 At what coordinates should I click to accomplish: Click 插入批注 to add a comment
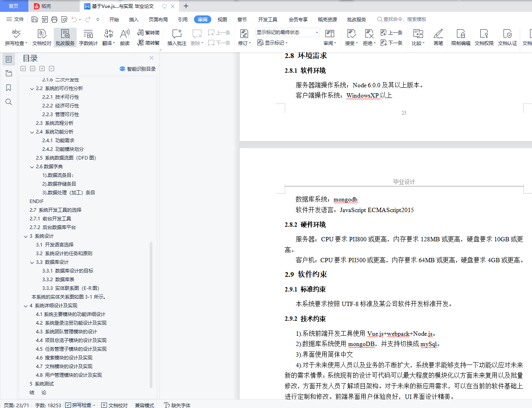pyautogui.click(x=177, y=38)
